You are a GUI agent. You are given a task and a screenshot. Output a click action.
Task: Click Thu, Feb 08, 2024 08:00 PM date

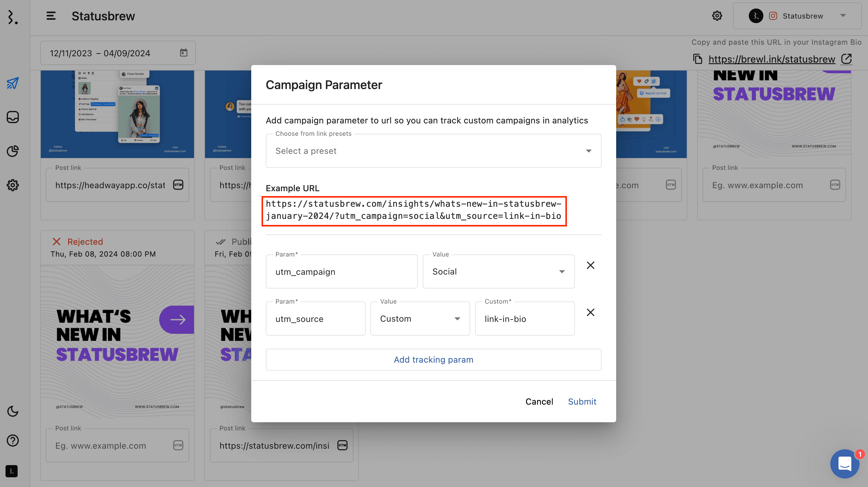[x=103, y=254]
